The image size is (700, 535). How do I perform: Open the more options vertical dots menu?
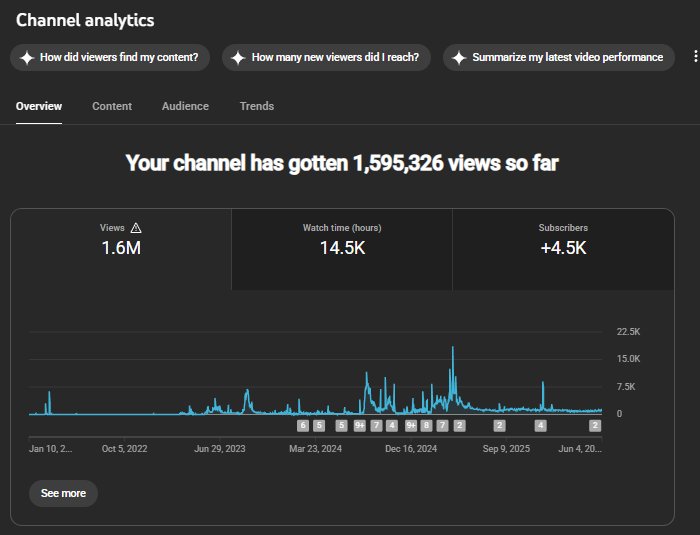click(x=695, y=56)
